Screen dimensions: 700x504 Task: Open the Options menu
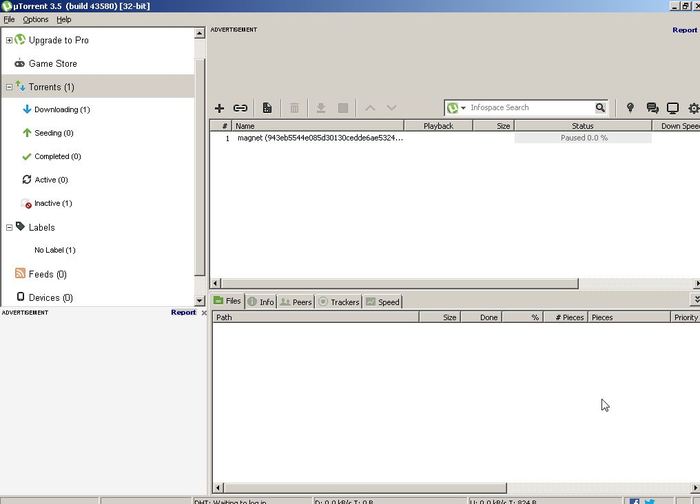coord(35,20)
